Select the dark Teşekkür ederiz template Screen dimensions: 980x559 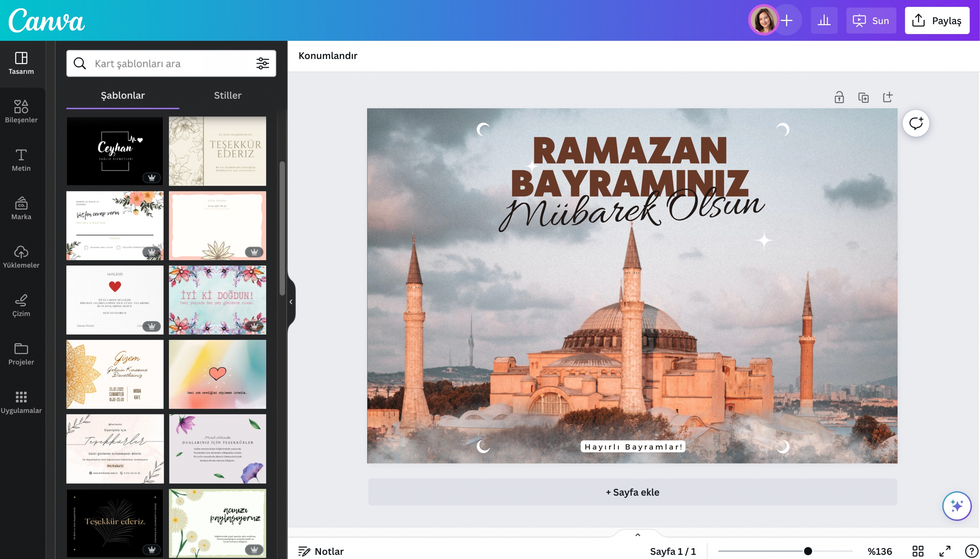coord(115,523)
